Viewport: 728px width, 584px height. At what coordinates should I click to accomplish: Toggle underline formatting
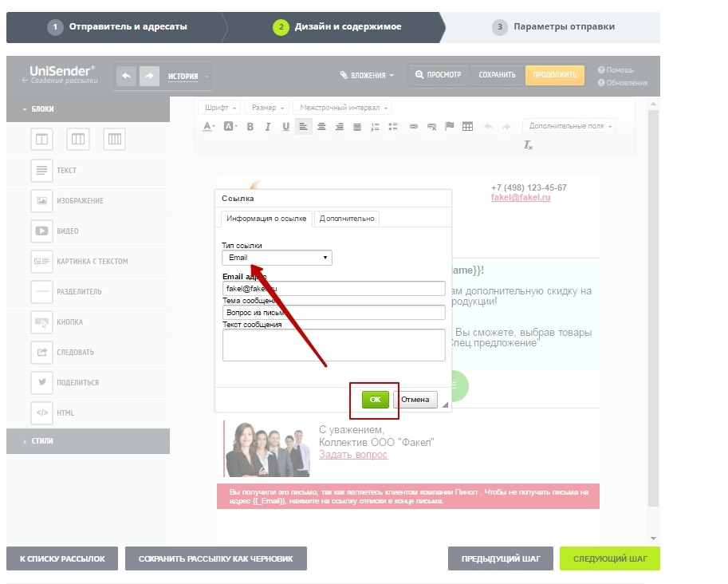pos(285,127)
